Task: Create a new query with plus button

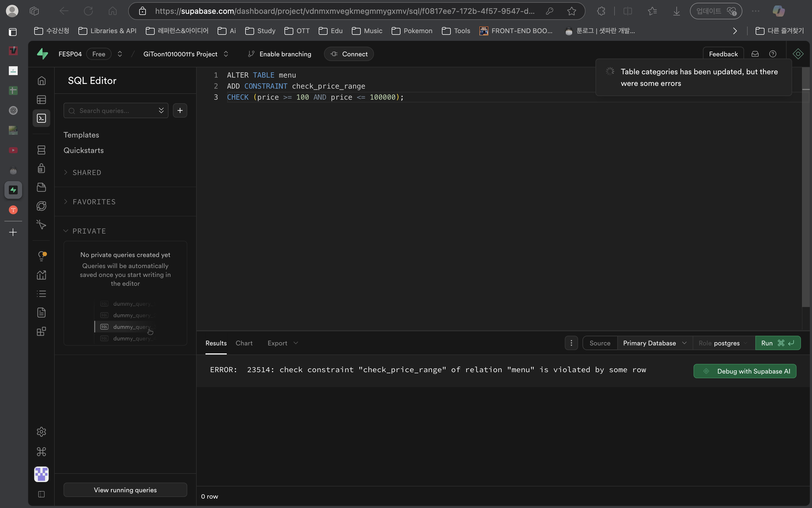Action: tap(180, 110)
